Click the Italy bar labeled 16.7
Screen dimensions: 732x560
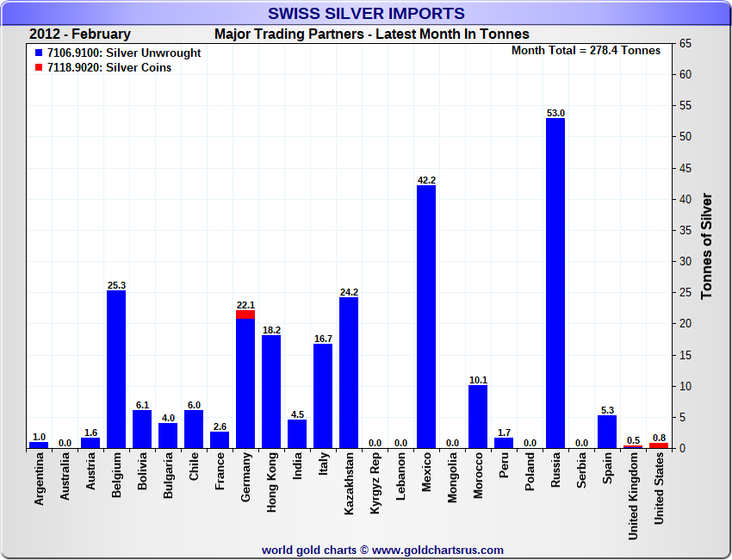[x=323, y=396]
